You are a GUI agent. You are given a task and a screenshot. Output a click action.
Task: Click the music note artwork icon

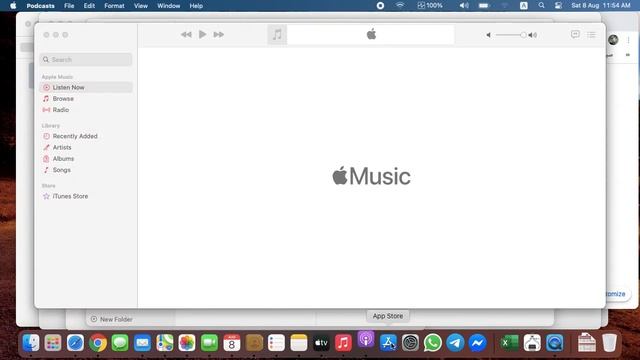277,35
